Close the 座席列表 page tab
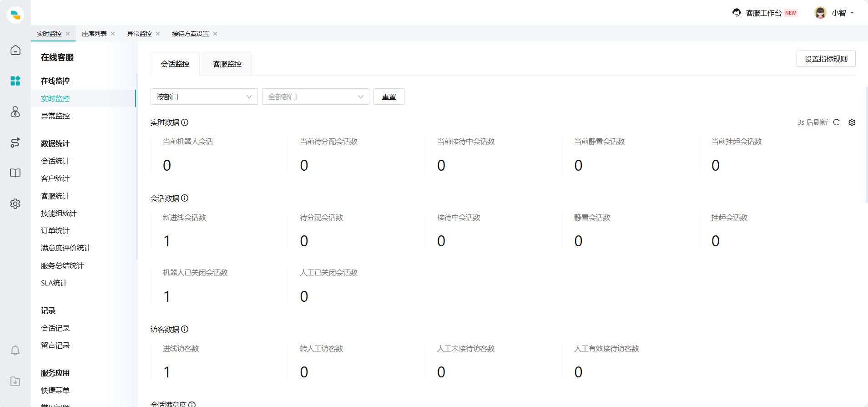 point(113,34)
